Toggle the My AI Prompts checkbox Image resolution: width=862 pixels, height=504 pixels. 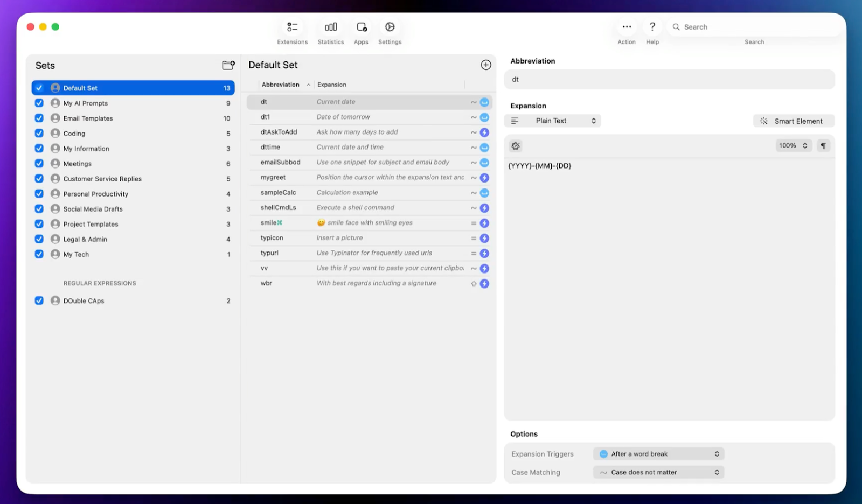pos(39,103)
